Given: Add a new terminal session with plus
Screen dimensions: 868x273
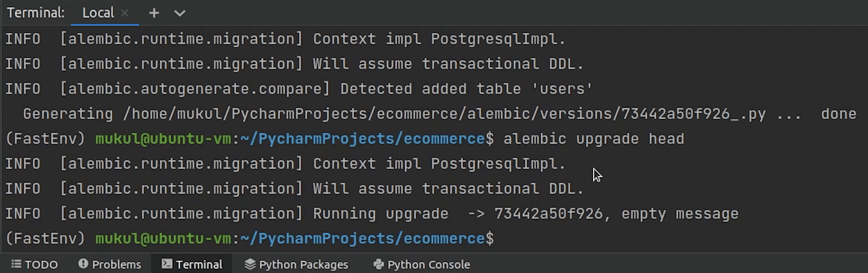Looking at the screenshot, I should point(154,13).
